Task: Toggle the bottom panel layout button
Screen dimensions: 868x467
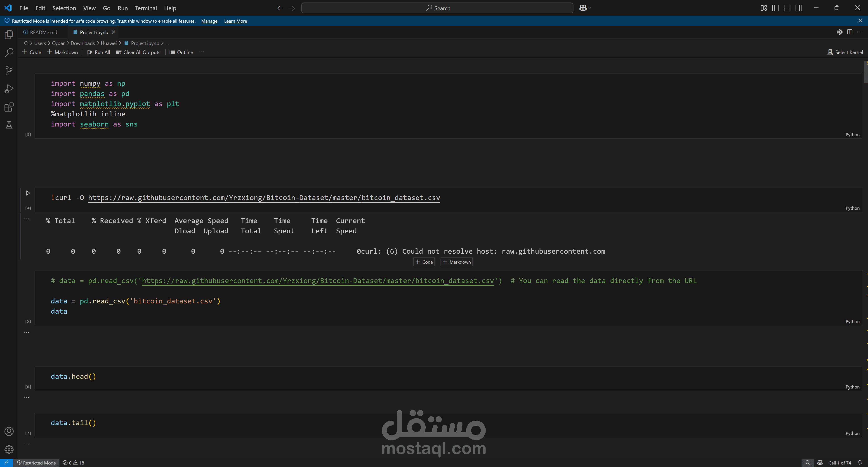Action: point(787,8)
